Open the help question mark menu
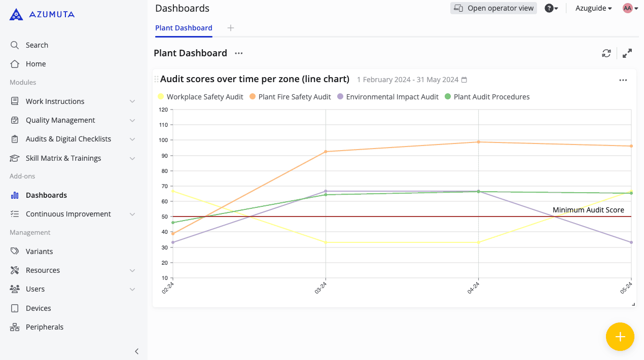 (x=551, y=8)
